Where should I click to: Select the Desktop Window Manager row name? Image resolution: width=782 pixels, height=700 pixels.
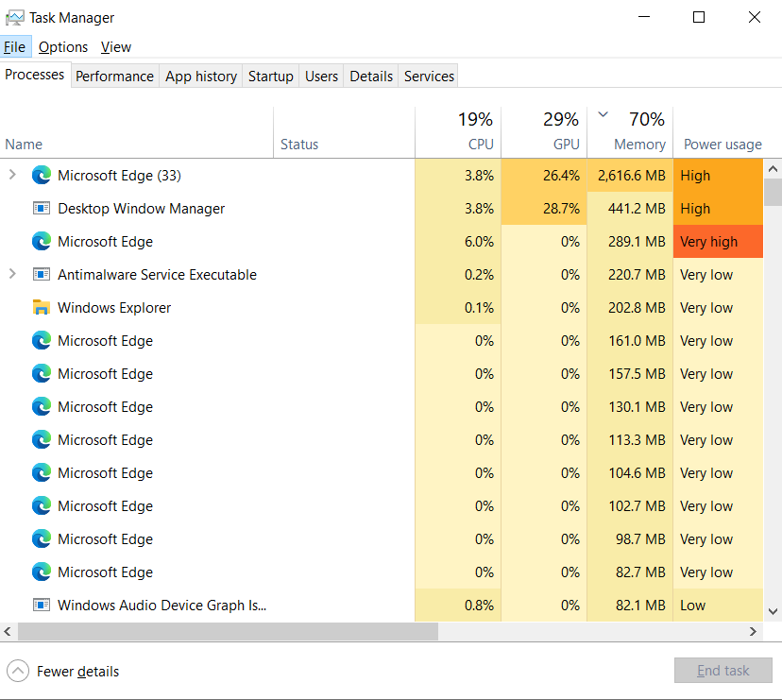(x=141, y=209)
